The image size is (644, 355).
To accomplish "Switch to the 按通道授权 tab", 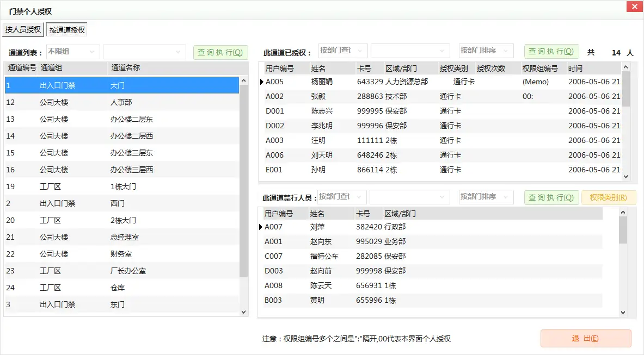I will (66, 30).
